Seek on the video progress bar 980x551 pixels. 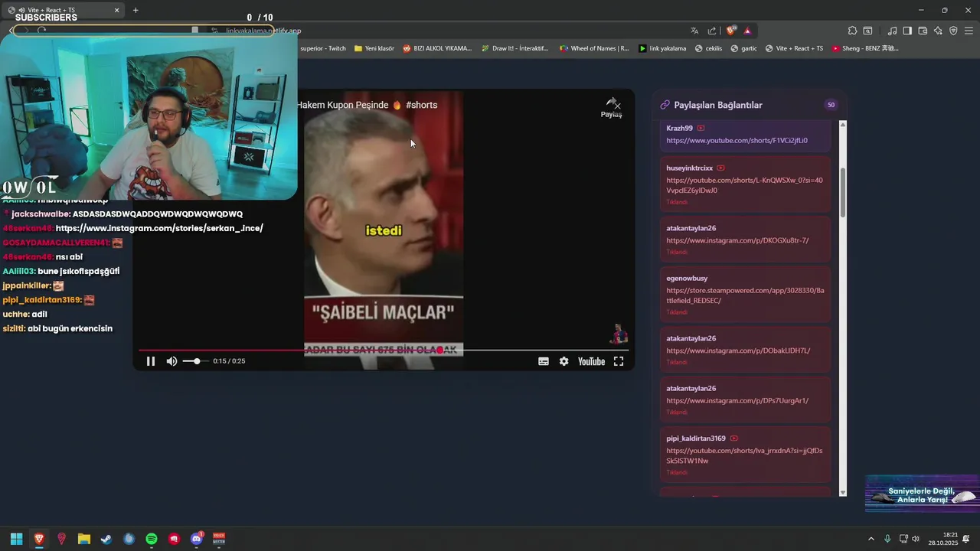[384, 350]
